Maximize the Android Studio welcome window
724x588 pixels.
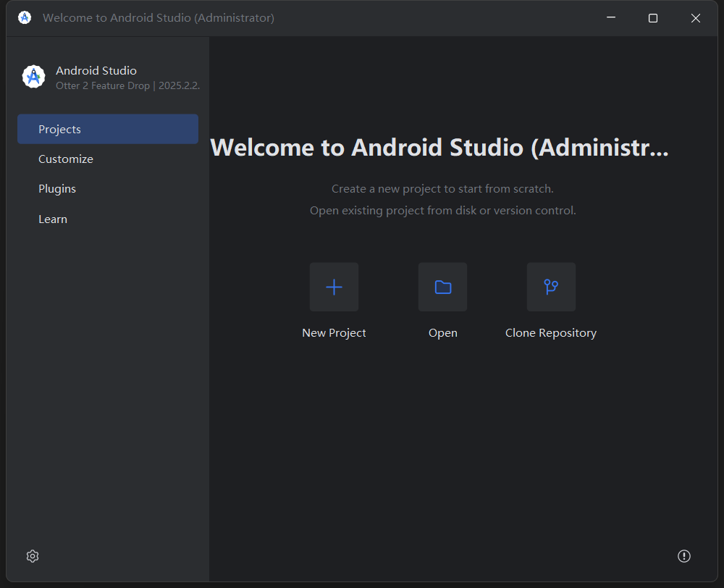pos(653,18)
